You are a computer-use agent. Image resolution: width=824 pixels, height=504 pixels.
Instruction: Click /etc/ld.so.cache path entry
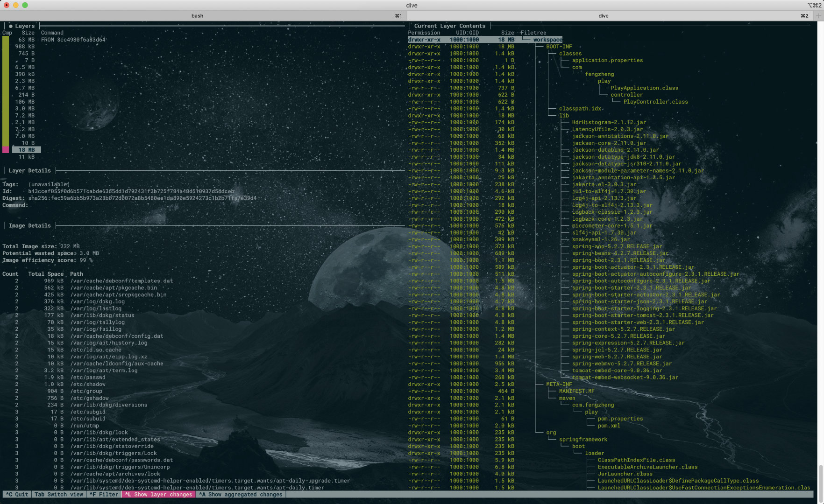pyautogui.click(x=96, y=350)
